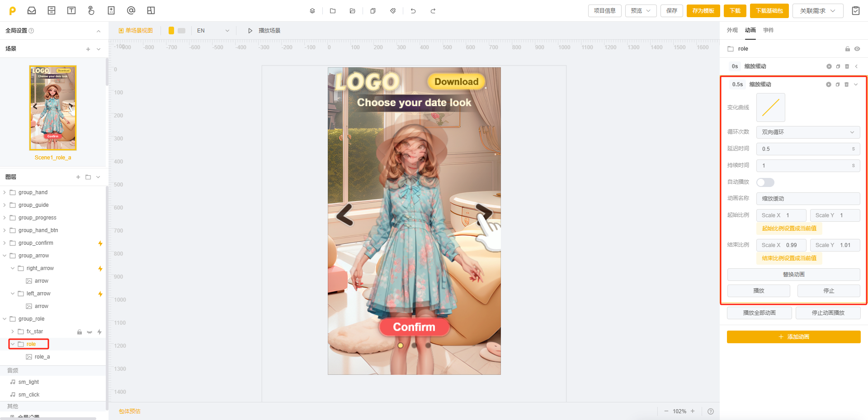This screenshot has height=420, width=868.
Task: Switch to the 事件 tab
Action: coord(768,30)
